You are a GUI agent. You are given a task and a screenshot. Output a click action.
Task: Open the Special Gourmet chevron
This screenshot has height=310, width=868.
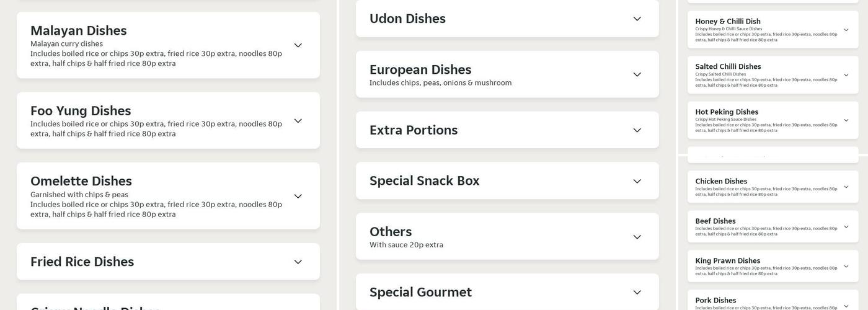coord(637,293)
